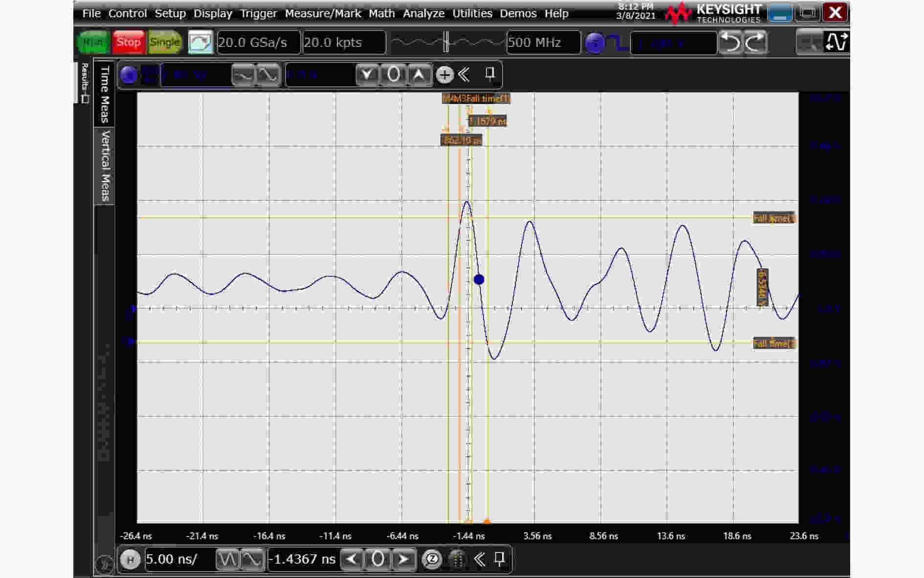Click the zero horizontal position button

[x=378, y=559]
